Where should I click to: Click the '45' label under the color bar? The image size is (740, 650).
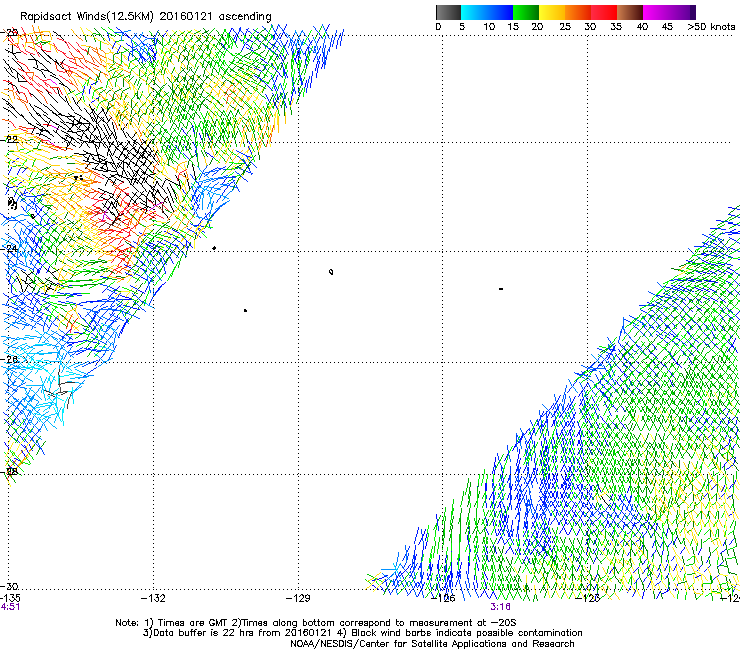click(x=667, y=27)
